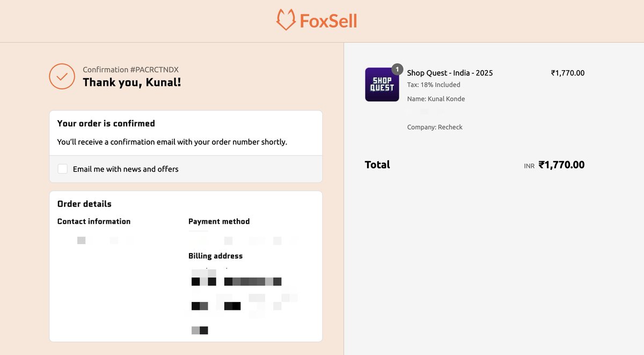Click the 'Email me with news and offers' label
This screenshot has height=355, width=644.
pyautogui.click(x=126, y=169)
